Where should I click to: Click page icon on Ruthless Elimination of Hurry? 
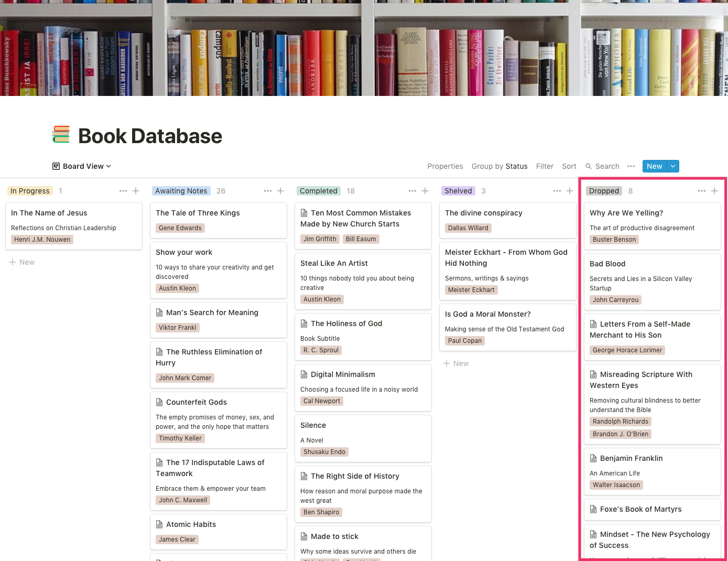159,352
